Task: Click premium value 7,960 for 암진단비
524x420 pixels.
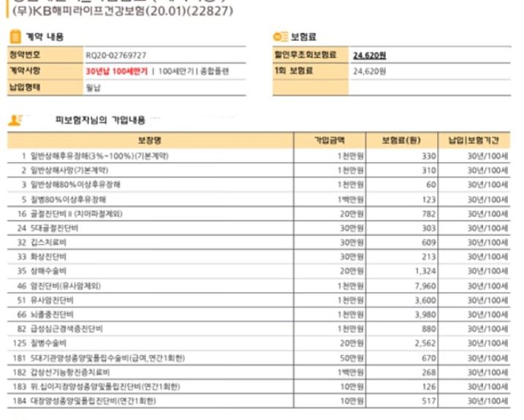Action: 425,286
